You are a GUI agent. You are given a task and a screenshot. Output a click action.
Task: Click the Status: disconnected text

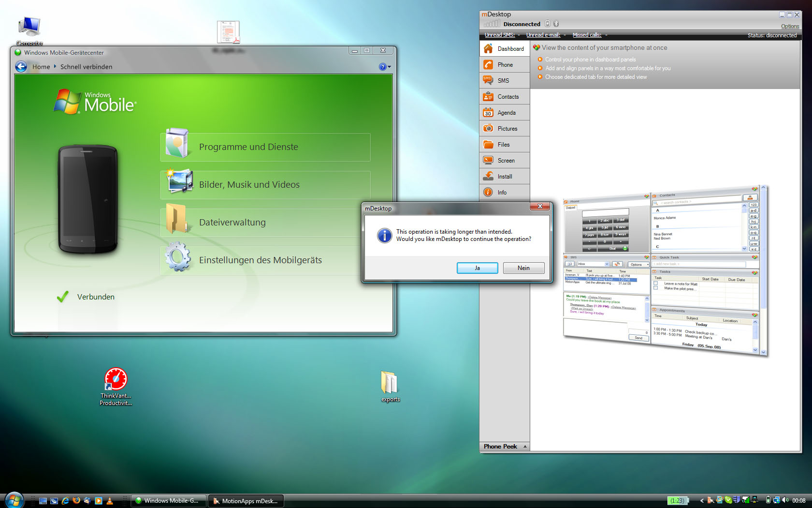click(x=772, y=35)
